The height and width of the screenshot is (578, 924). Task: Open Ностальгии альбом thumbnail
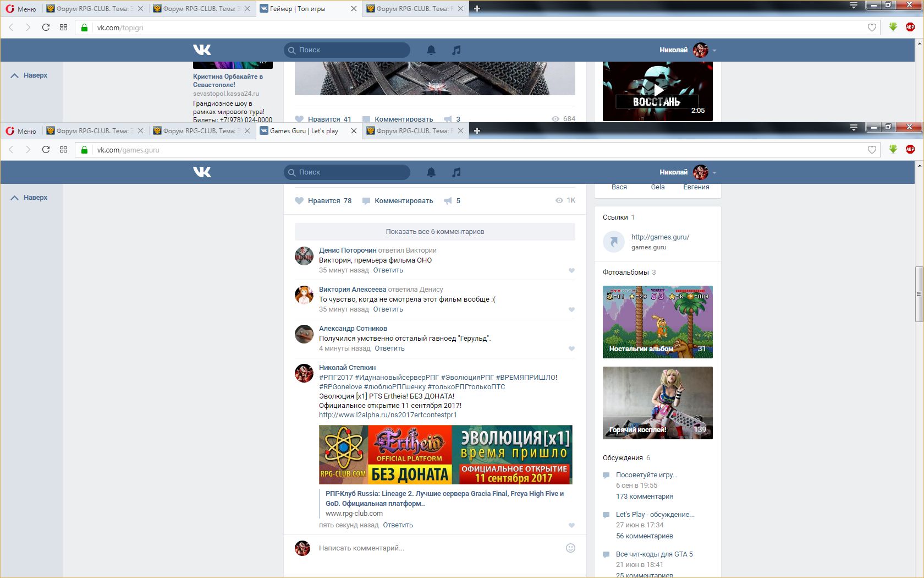click(x=658, y=322)
